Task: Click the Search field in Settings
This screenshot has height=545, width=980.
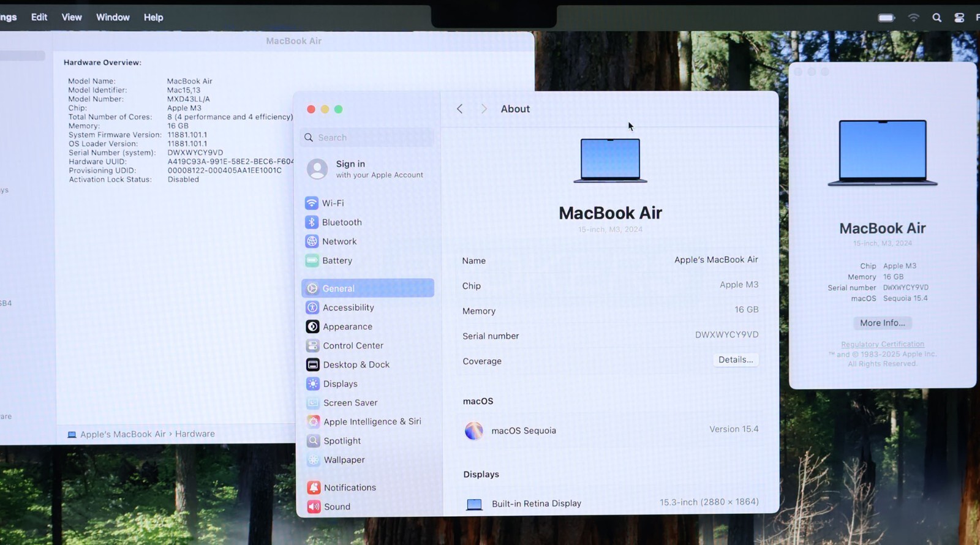Action: (367, 138)
